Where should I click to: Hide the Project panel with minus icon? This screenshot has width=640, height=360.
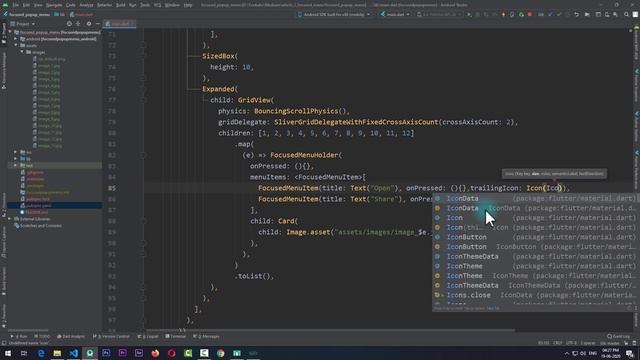pos(98,24)
